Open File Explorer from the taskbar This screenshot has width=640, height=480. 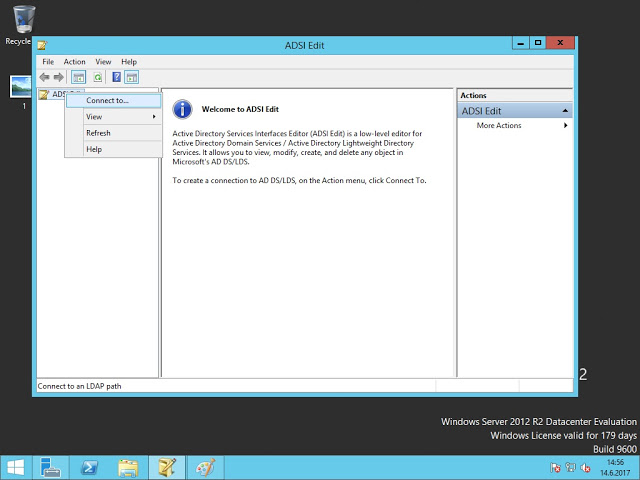pos(127,467)
